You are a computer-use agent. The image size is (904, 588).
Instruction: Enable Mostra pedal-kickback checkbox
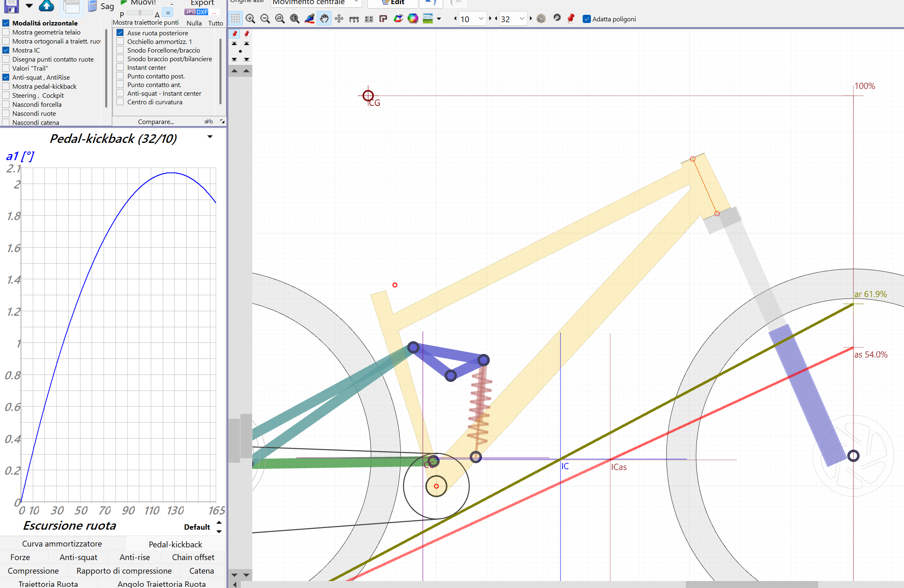coord(6,86)
